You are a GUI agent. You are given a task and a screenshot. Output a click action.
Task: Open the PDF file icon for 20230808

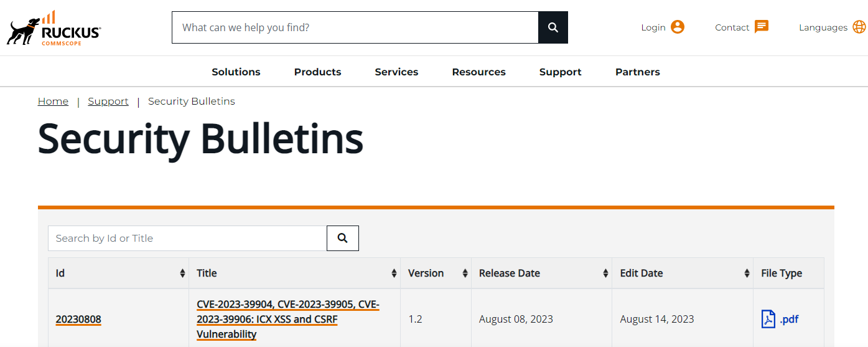coord(768,319)
